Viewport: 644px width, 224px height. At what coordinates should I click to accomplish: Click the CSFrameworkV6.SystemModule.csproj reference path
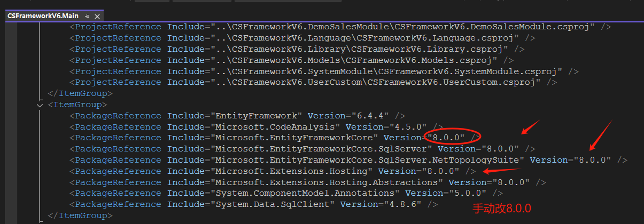click(x=387, y=71)
